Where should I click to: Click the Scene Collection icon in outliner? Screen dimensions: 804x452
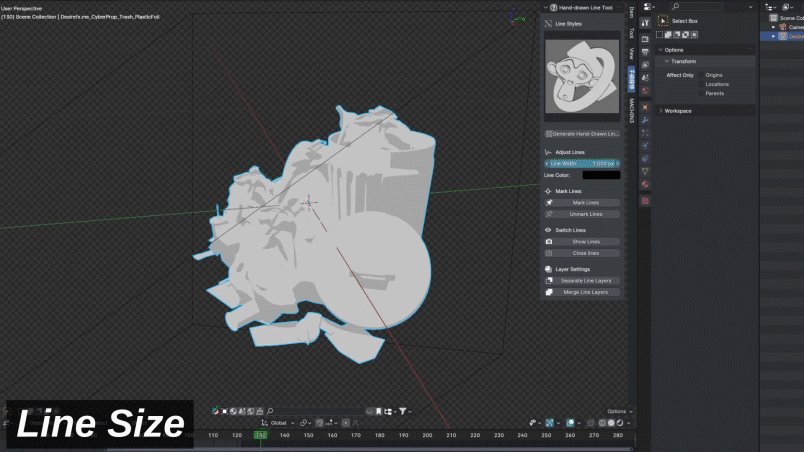pos(773,17)
